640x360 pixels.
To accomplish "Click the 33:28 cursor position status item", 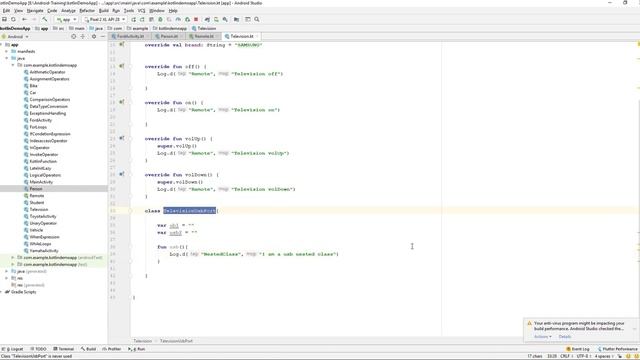I will pos(552,356).
